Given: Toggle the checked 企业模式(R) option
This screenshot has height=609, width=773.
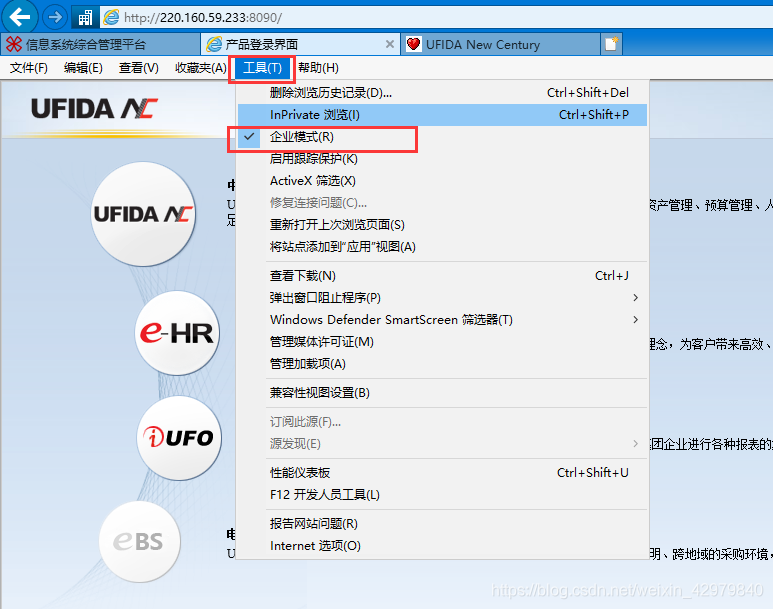Looking at the screenshot, I should coord(442,137).
